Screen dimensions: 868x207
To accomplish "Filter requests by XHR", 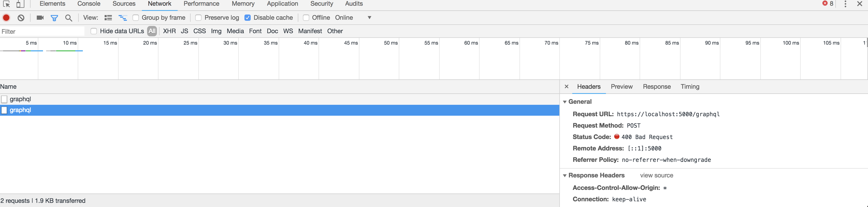I will point(170,31).
